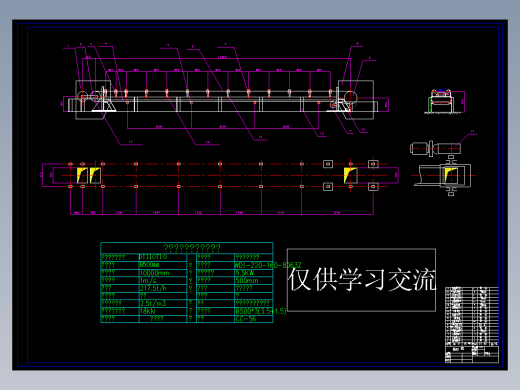520x390 pixels.
Task: Click the "217.5t/h" table value
Action: coord(153,288)
